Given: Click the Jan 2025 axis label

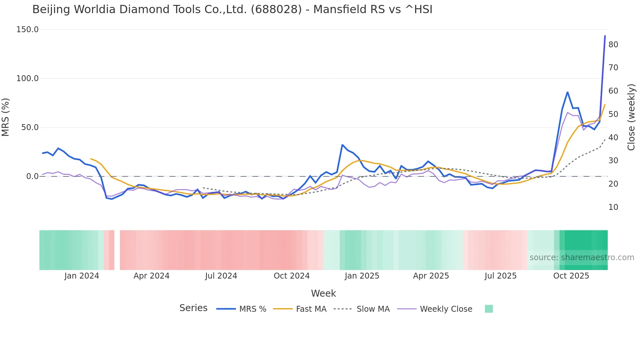Looking at the screenshot, I should pos(362,276).
